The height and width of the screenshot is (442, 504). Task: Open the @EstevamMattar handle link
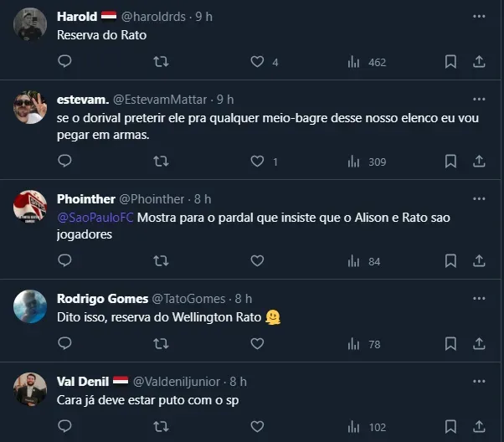[x=162, y=100]
